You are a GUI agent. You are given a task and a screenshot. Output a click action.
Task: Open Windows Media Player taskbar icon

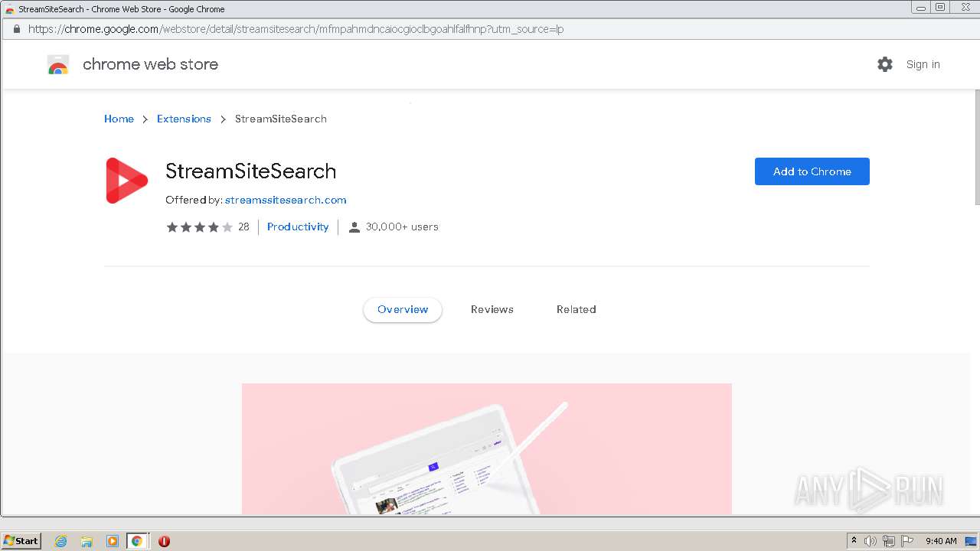[112, 541]
